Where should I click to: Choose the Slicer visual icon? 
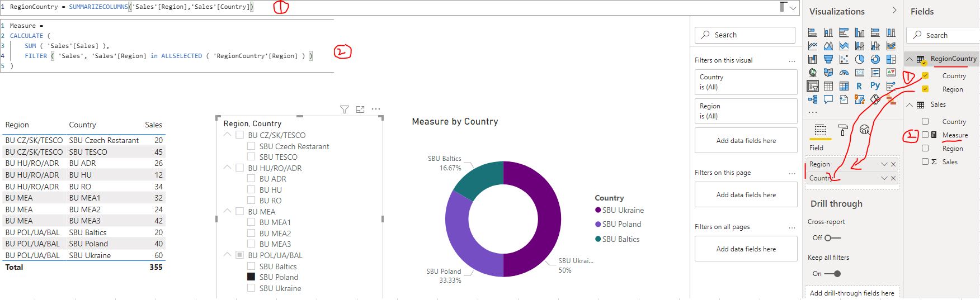(813, 86)
